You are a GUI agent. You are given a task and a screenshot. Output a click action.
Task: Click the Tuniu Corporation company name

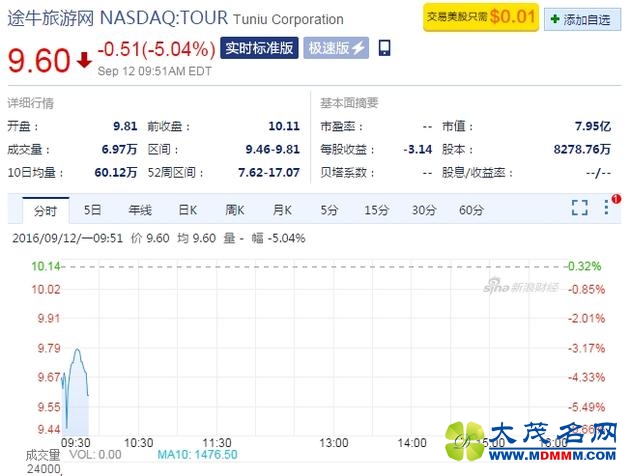(x=288, y=19)
